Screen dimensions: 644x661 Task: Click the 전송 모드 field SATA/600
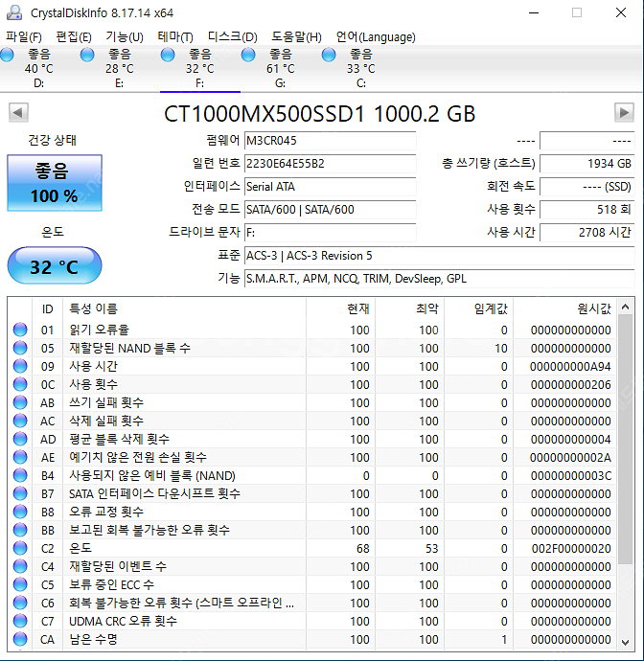(x=331, y=210)
